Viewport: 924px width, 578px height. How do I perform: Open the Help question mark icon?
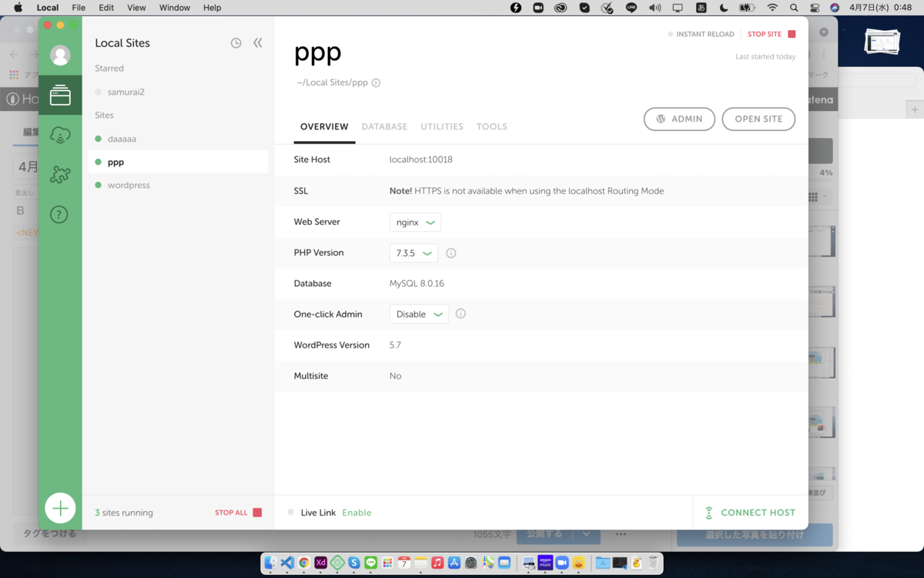[59, 215]
